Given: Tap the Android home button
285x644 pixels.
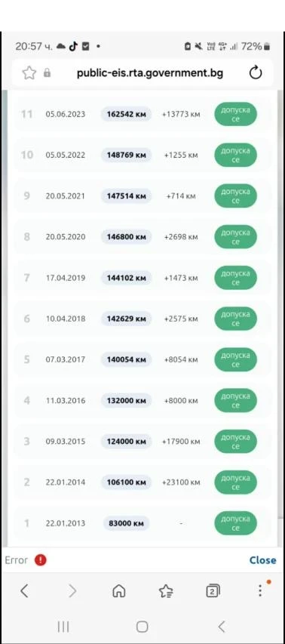Looking at the screenshot, I should [x=142, y=627].
